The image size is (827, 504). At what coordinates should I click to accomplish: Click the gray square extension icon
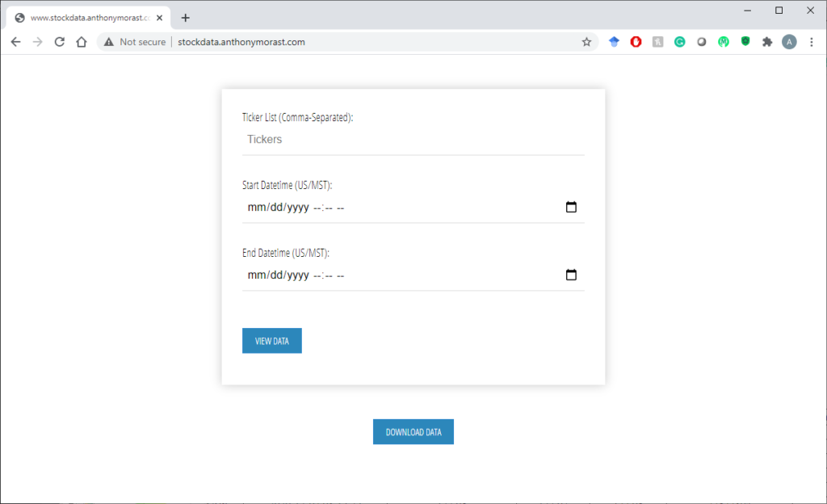click(x=657, y=42)
